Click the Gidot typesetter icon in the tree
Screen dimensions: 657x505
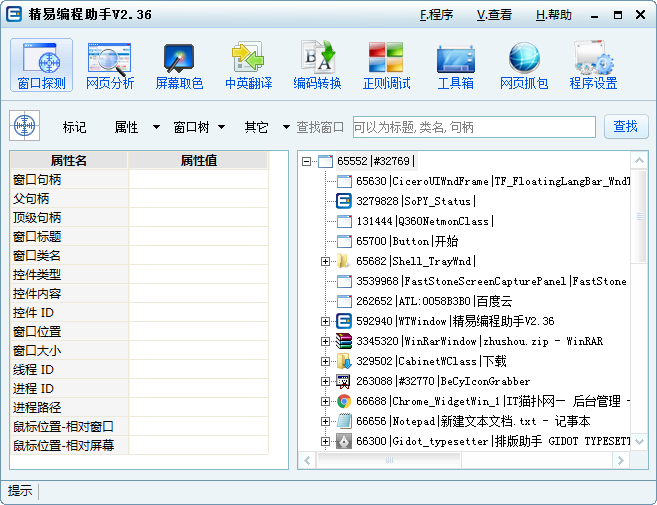344,441
